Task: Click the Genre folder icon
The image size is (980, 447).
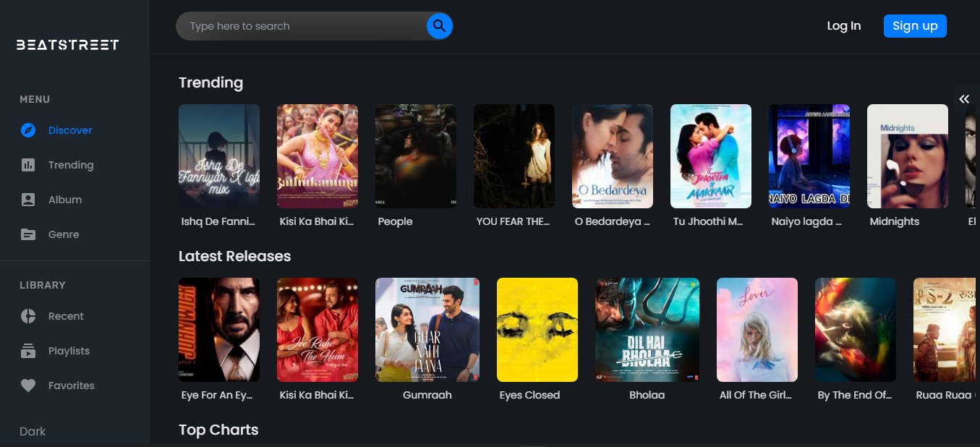Action: pos(28,234)
